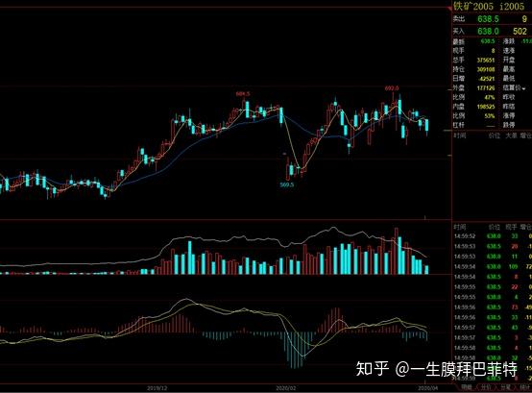The image size is (532, 393).
Task: Select the 卖出 price 638.5
Action: (x=488, y=19)
